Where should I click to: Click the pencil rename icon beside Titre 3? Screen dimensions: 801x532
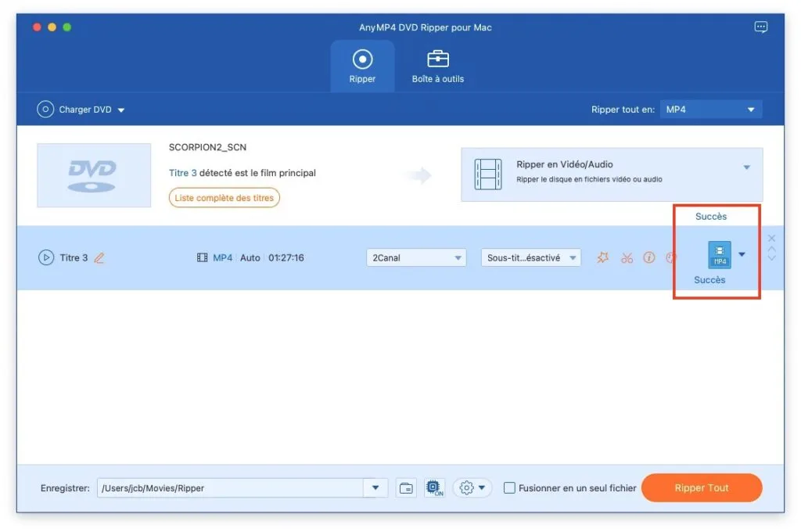99,257
